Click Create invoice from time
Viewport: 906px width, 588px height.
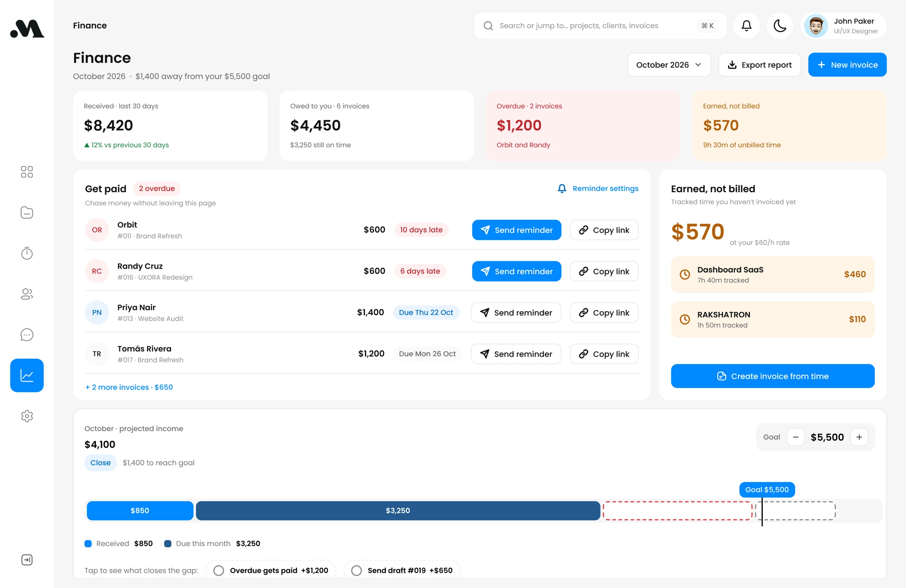coord(773,376)
